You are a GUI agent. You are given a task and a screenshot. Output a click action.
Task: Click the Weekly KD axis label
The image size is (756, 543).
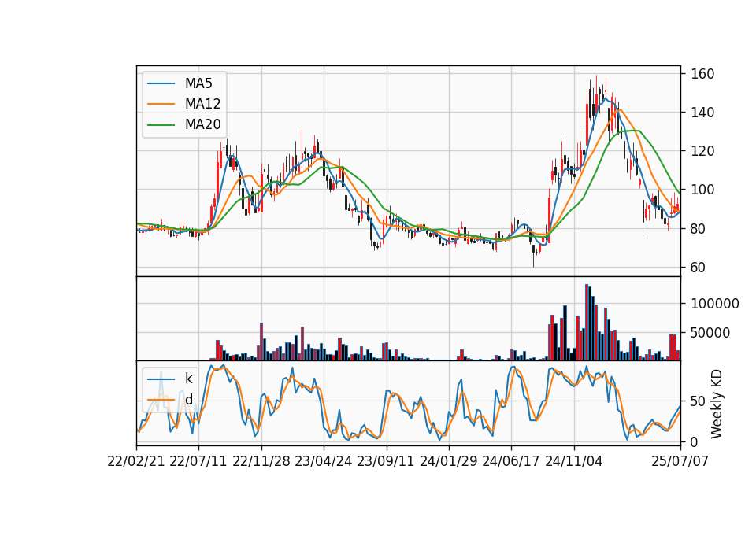tap(717, 404)
